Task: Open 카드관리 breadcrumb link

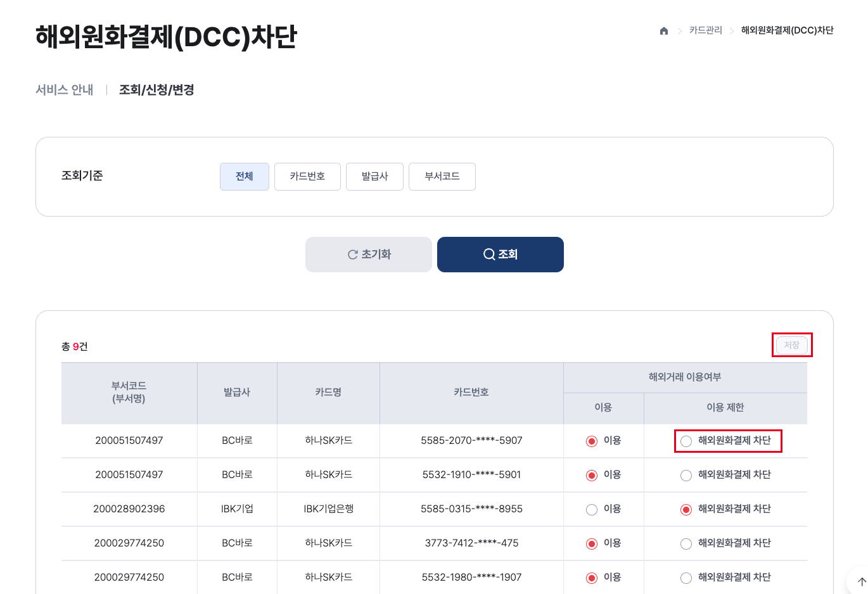Action: click(x=706, y=30)
